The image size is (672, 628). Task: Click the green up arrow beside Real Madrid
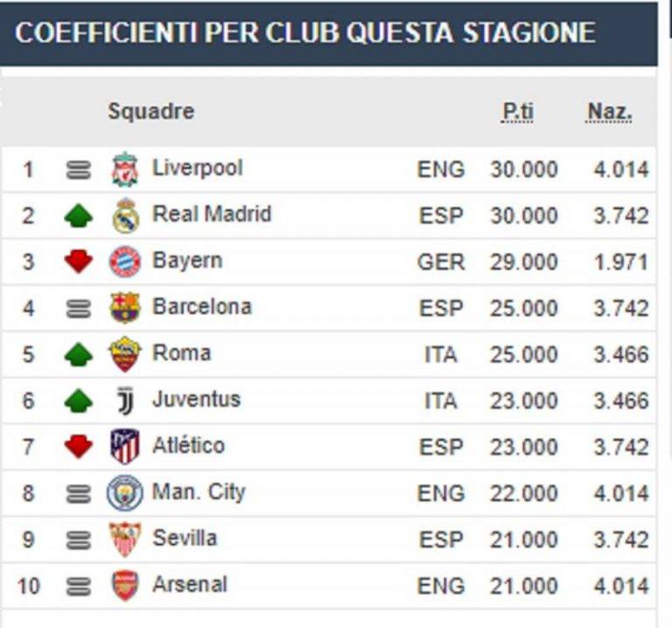pos(79,216)
